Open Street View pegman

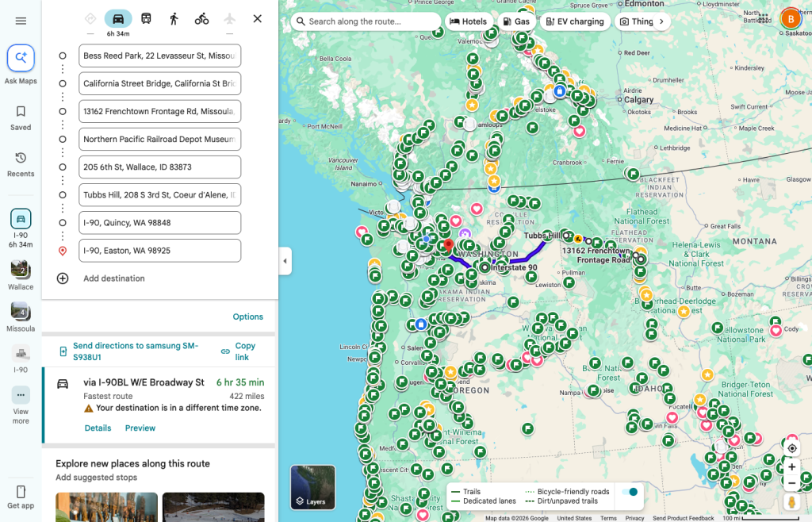[792, 502]
